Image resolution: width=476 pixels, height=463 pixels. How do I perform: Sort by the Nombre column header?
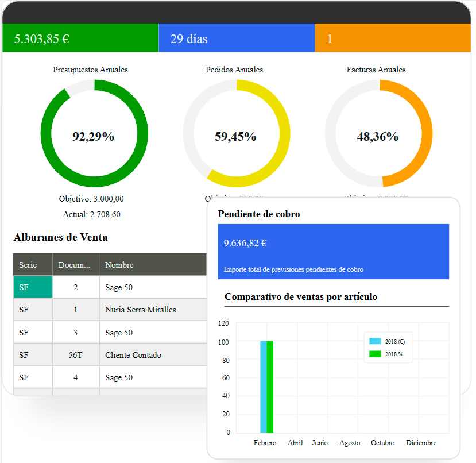[153, 265]
